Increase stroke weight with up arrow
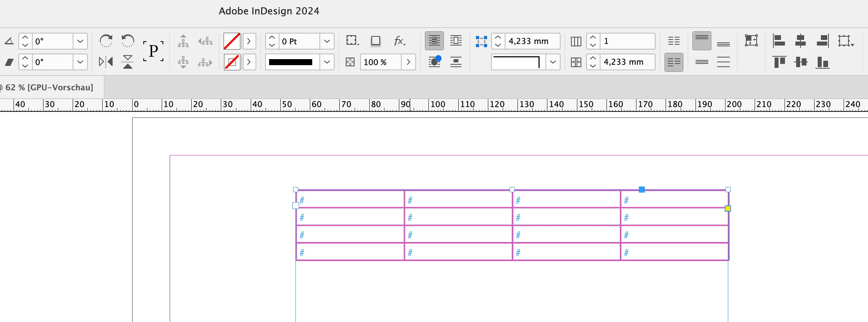 272,38
